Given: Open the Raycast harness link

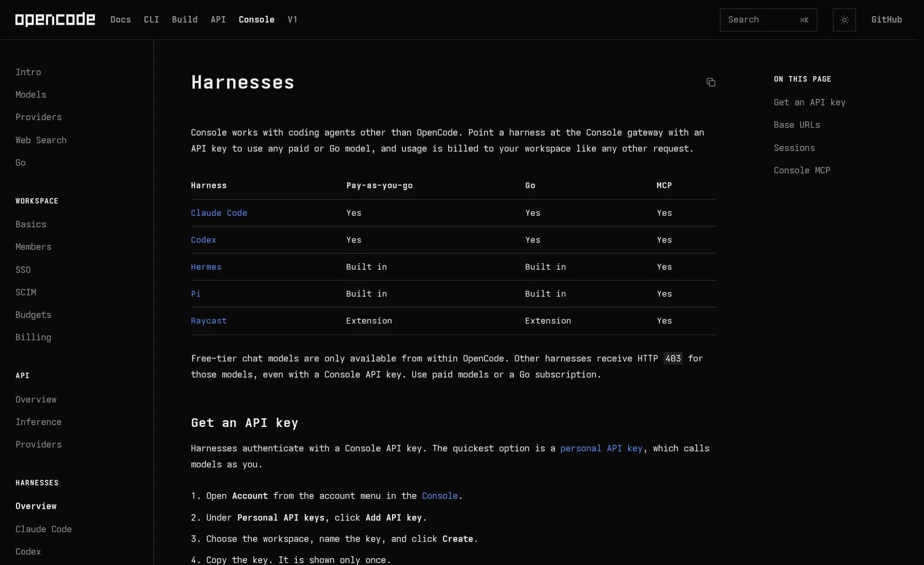Looking at the screenshot, I should [x=208, y=321].
